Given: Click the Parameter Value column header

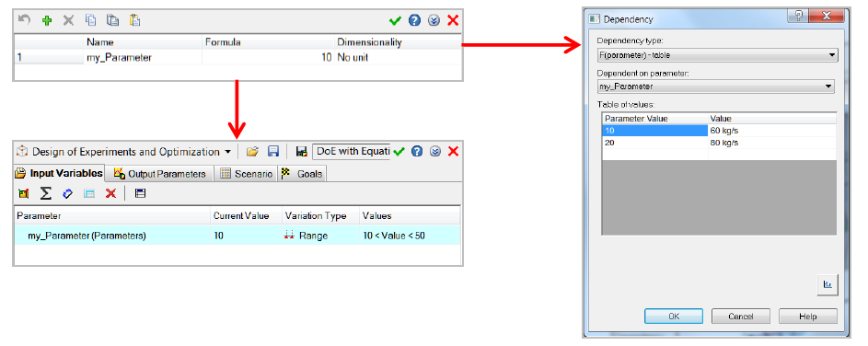Looking at the screenshot, I should pyautogui.click(x=654, y=119).
